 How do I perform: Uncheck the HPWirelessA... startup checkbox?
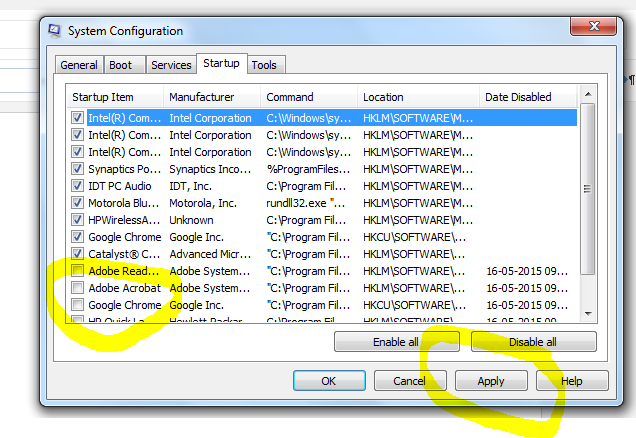pyautogui.click(x=77, y=220)
